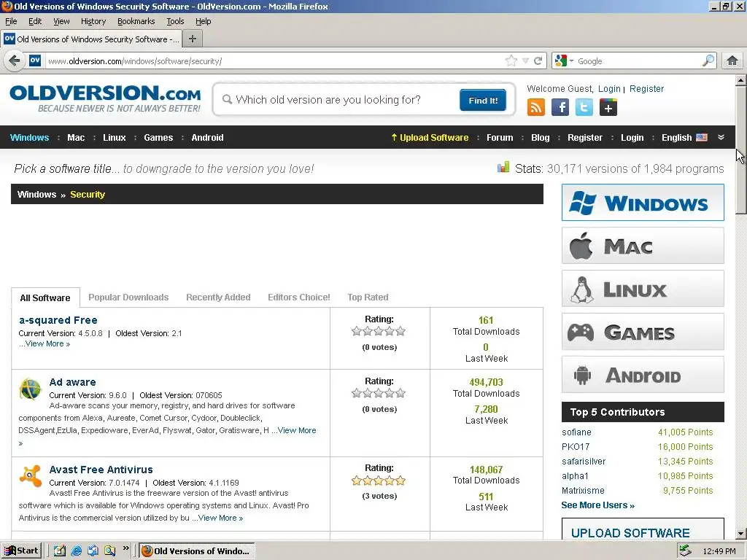Image resolution: width=747 pixels, height=560 pixels.
Task: Click the network tray icon near clock
Action: pos(685,551)
